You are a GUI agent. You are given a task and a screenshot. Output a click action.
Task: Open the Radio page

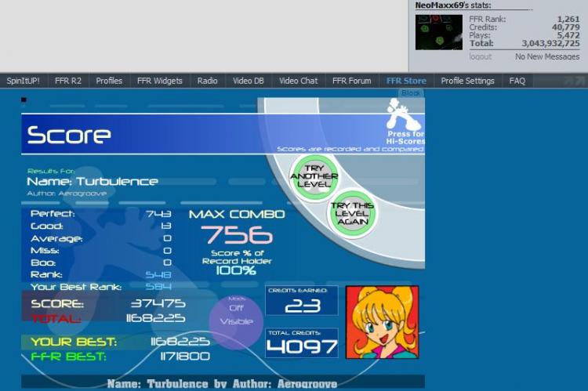coord(208,81)
